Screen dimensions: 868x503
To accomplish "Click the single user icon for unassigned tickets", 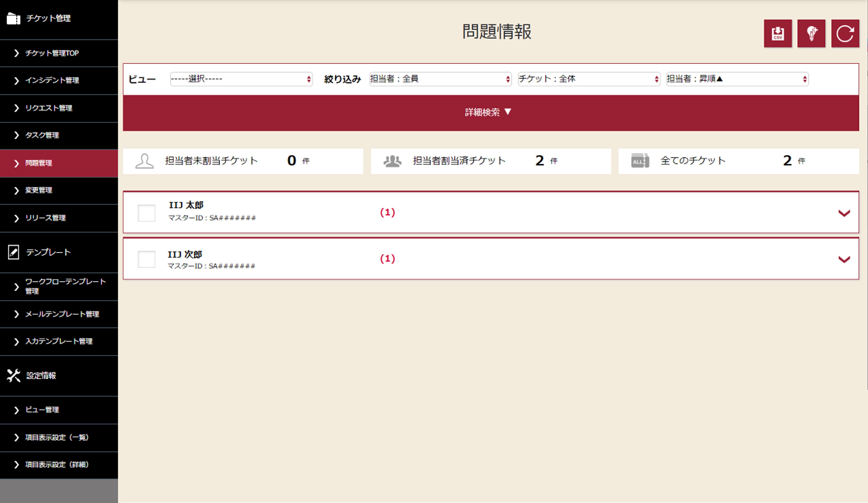I will (x=144, y=161).
